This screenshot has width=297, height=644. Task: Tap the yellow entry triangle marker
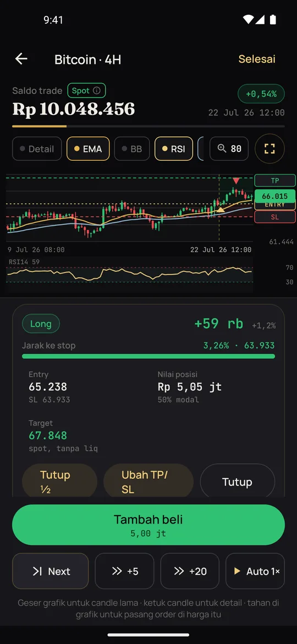(221, 210)
